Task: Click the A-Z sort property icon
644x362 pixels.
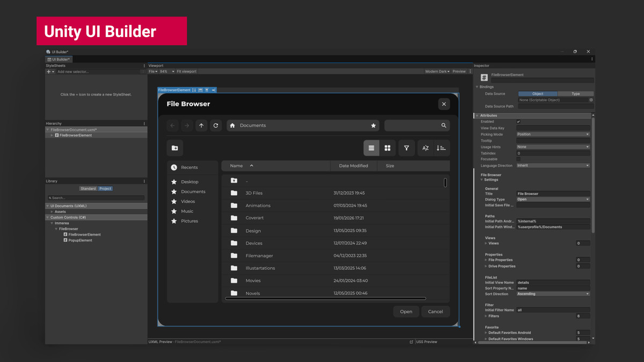Action: point(426,148)
